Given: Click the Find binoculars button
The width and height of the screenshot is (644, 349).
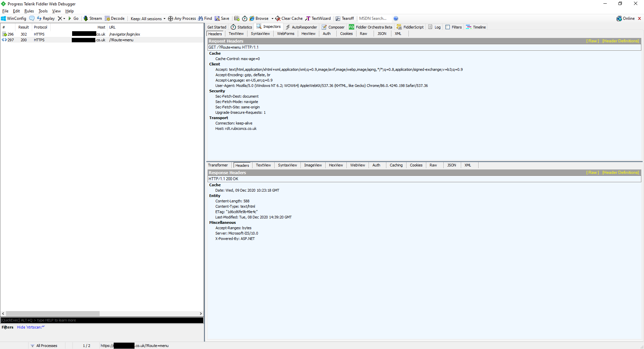Looking at the screenshot, I should pyautogui.click(x=205, y=18).
